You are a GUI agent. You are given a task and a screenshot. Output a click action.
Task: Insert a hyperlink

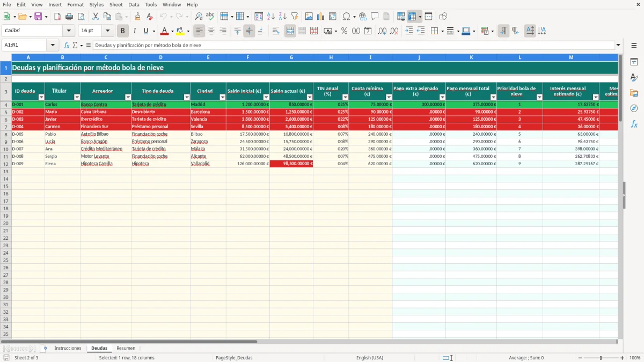pos(363,17)
